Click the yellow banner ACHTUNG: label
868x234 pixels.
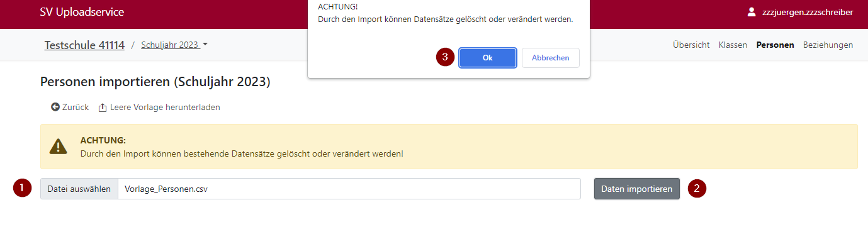click(x=103, y=140)
